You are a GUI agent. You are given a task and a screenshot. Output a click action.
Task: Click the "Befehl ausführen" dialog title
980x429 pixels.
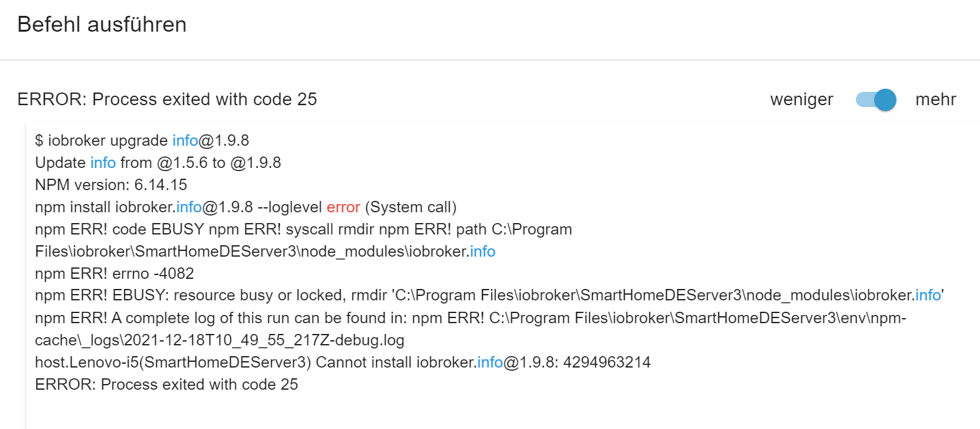(x=102, y=25)
